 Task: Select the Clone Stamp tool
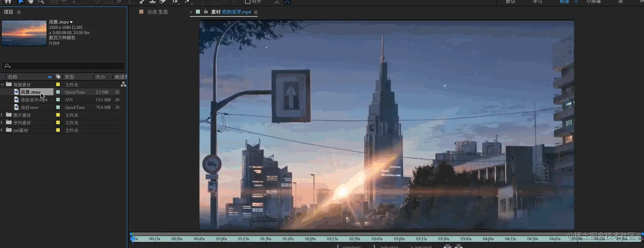point(152,2)
